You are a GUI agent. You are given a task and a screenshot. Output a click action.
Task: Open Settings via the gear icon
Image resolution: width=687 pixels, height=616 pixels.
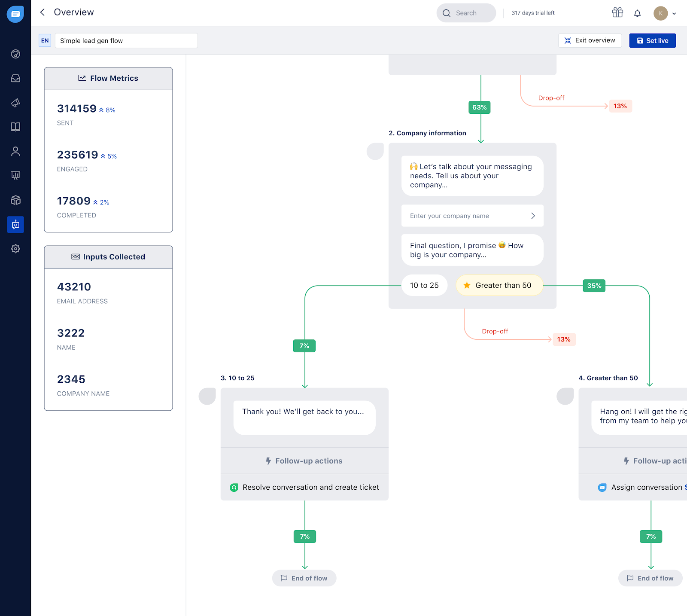click(15, 249)
